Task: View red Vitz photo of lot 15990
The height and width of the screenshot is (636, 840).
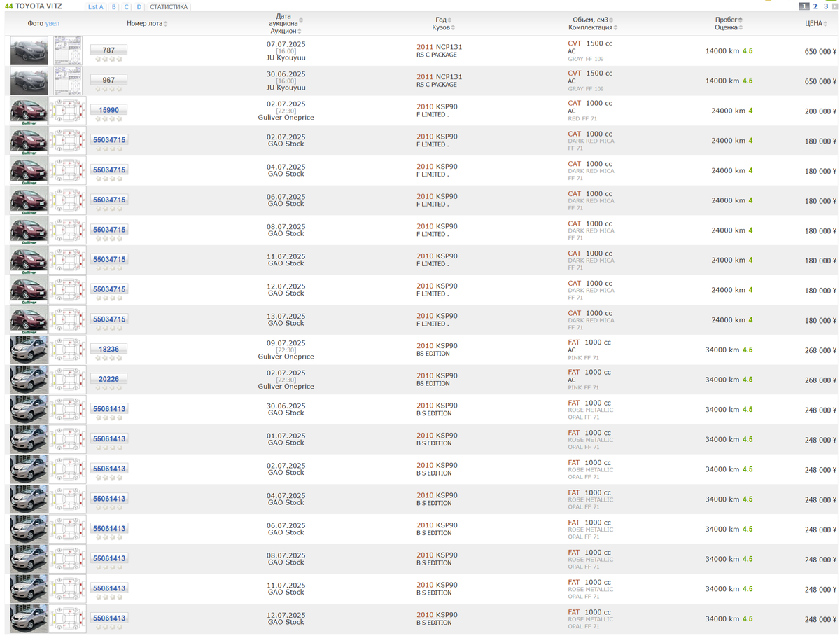Action: (x=29, y=111)
